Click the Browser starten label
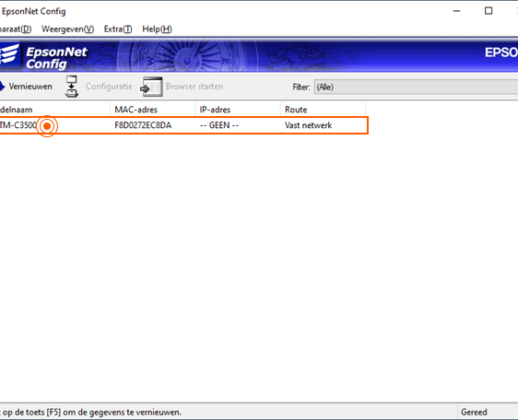Screen dimensions: 518x420 194,87
